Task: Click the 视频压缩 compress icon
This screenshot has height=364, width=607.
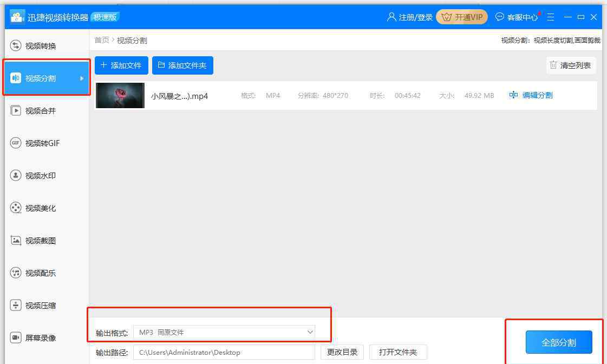Action: tap(16, 306)
